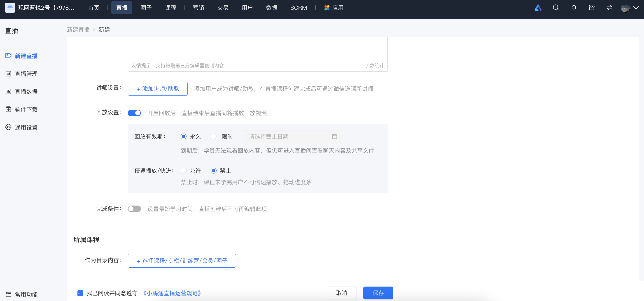Screen dimensions: 644x301
Task: Open the 请选择截止日期 date picker
Action: click(x=292, y=136)
